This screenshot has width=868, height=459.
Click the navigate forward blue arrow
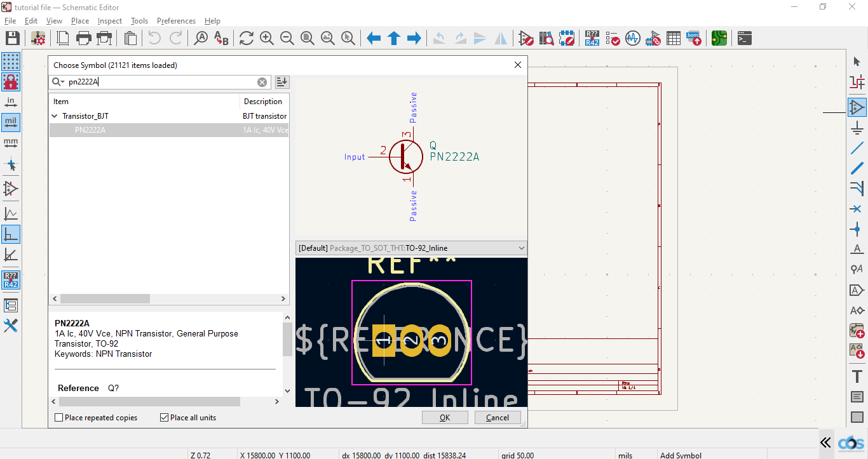click(x=414, y=38)
